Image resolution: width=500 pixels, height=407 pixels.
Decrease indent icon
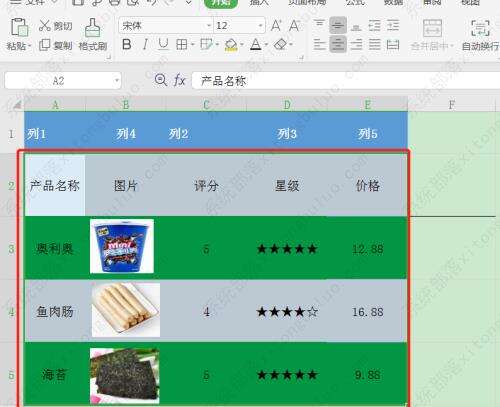374,25
